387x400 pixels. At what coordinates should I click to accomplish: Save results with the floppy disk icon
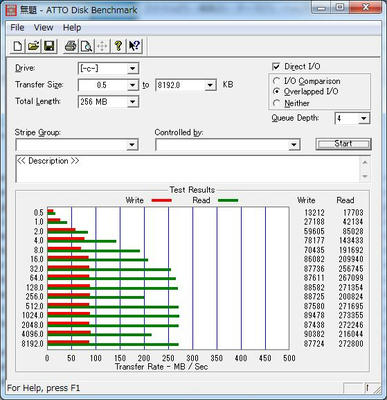click(49, 46)
